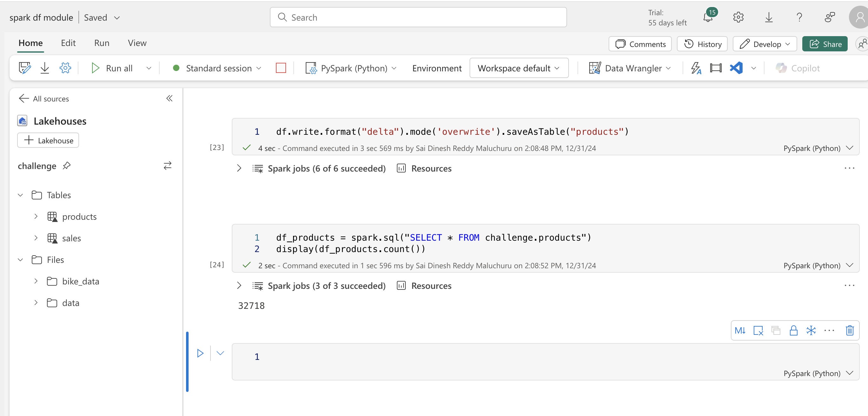
Task: Freeze the cell with snowflake icon
Action: tap(811, 330)
